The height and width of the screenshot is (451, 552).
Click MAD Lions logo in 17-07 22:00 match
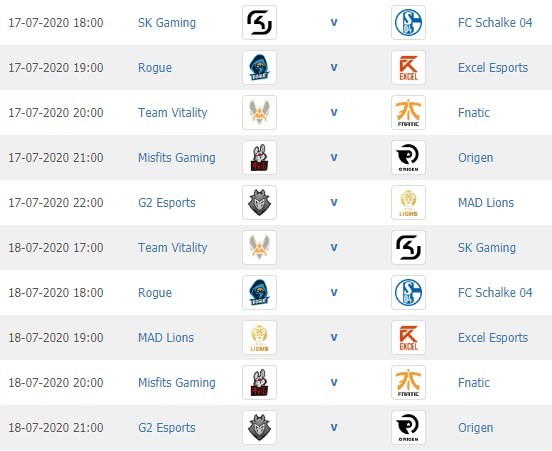408,202
